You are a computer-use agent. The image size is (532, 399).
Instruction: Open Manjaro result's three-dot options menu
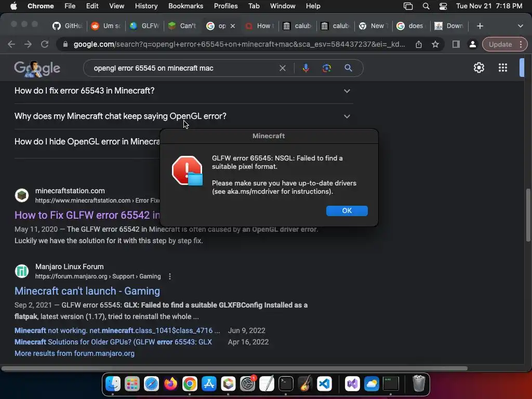(170, 276)
